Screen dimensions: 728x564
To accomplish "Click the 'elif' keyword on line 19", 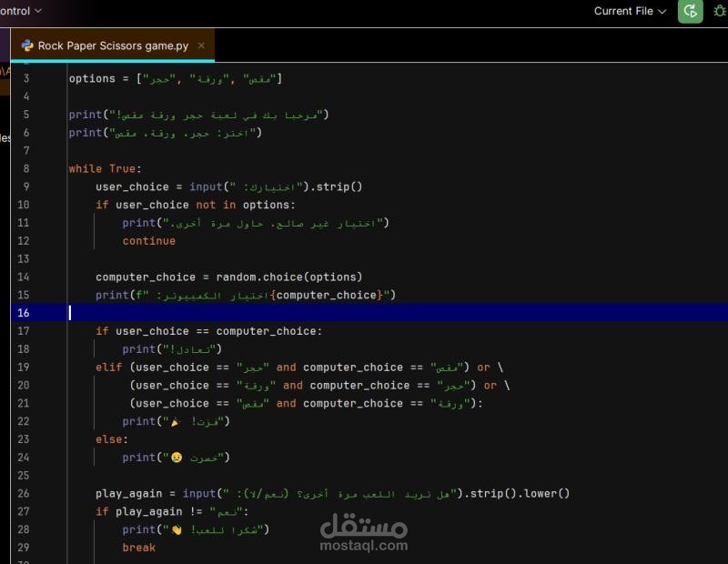I will pos(109,368).
